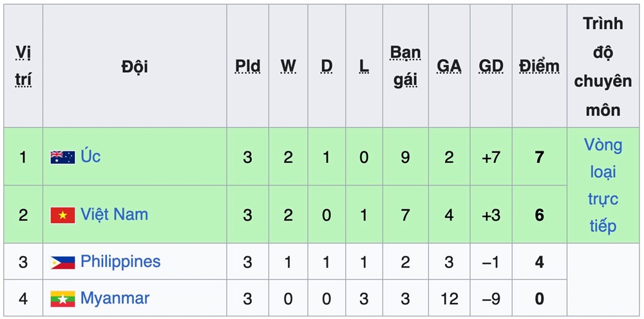The height and width of the screenshot is (319, 644).
Task: Click the Điểm column header
Action: click(539, 66)
